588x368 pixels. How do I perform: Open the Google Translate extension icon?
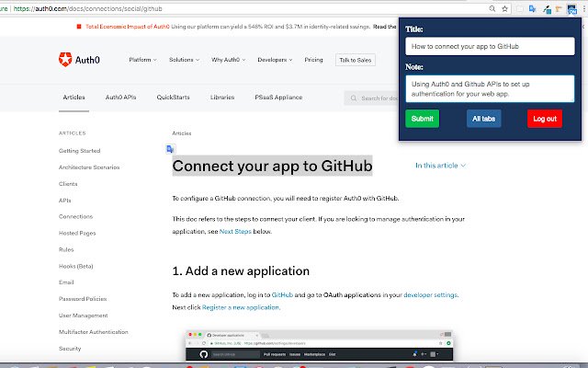532,8
